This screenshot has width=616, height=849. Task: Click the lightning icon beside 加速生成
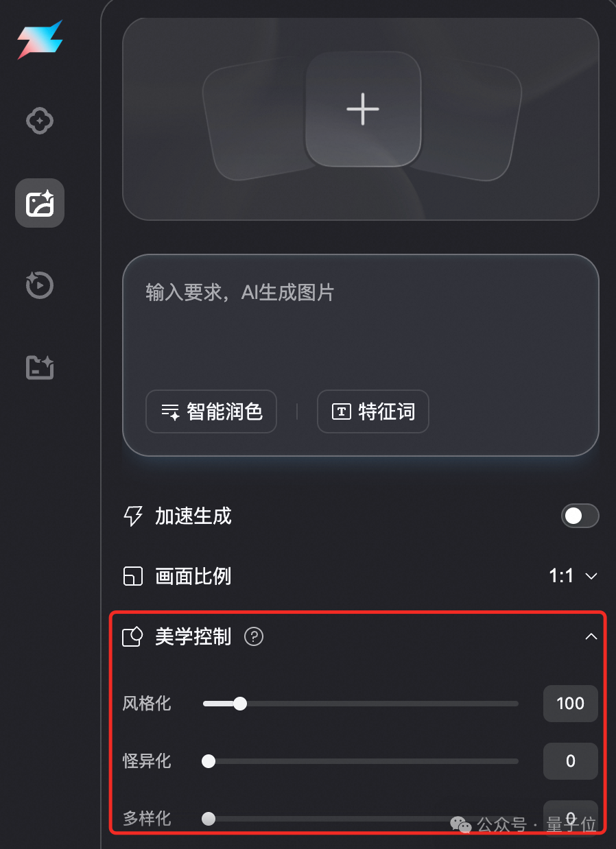tap(132, 516)
